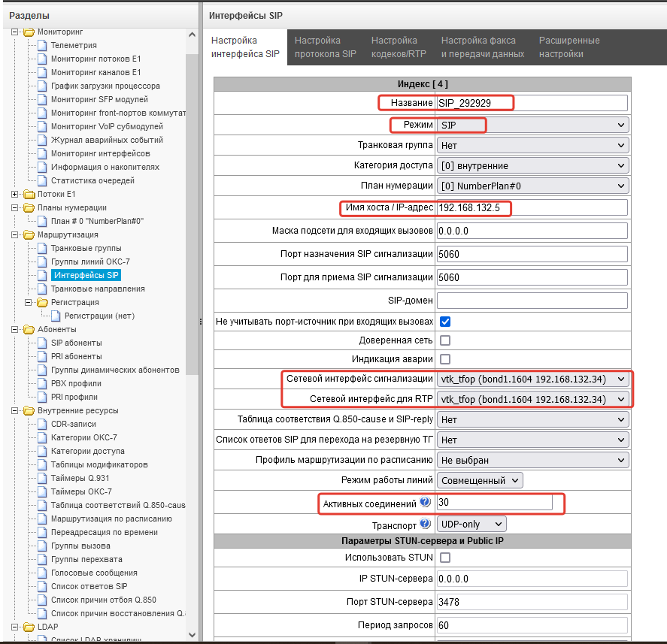Open the Режим работы линий dropdown

[480, 480]
